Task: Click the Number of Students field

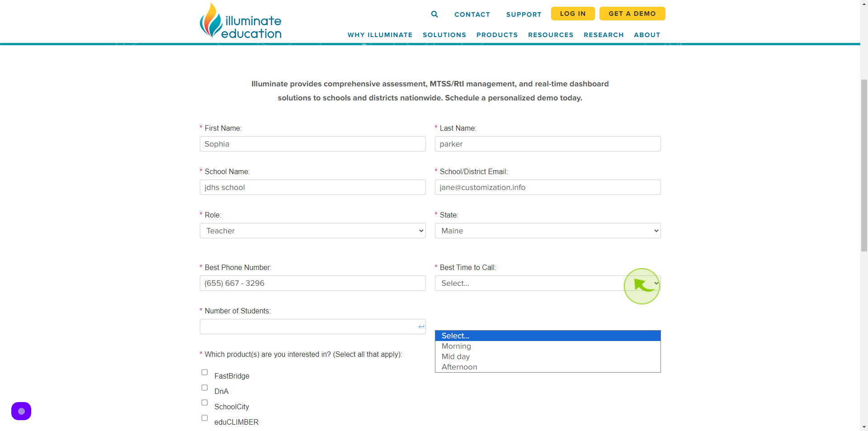Action: pos(313,327)
